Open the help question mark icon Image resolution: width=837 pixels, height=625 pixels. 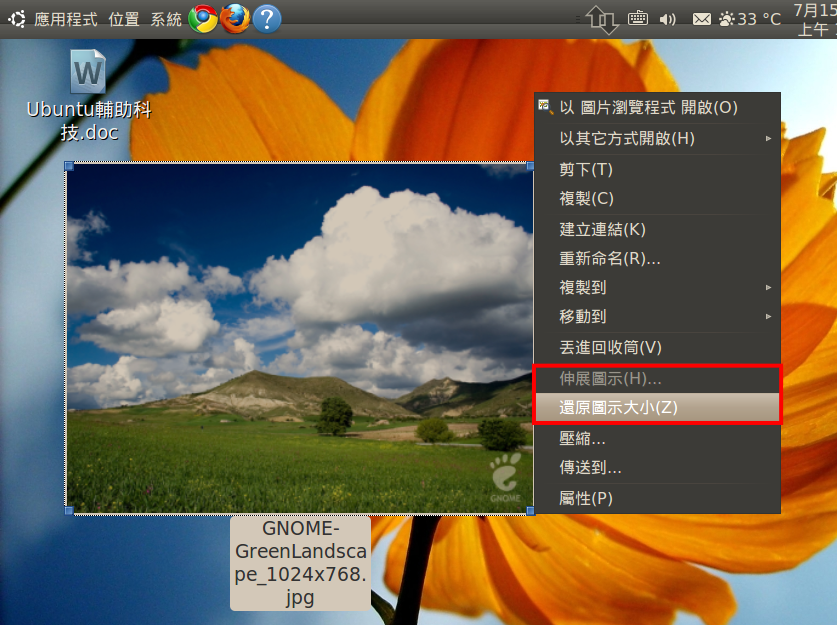click(x=267, y=19)
